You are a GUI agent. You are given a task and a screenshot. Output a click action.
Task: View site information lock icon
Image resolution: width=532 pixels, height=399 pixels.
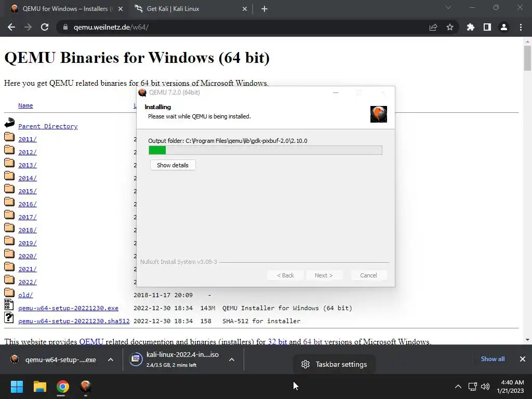[65, 27]
